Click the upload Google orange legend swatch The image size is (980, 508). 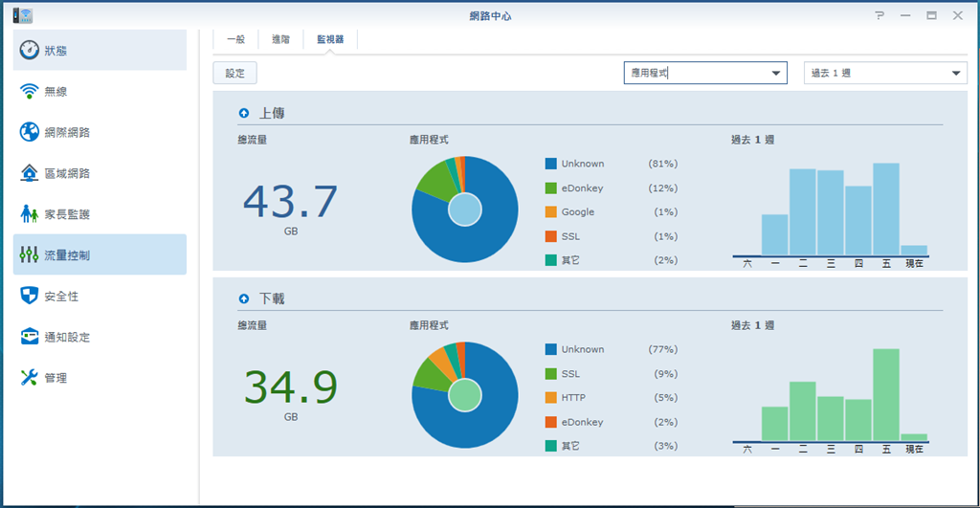click(x=550, y=211)
